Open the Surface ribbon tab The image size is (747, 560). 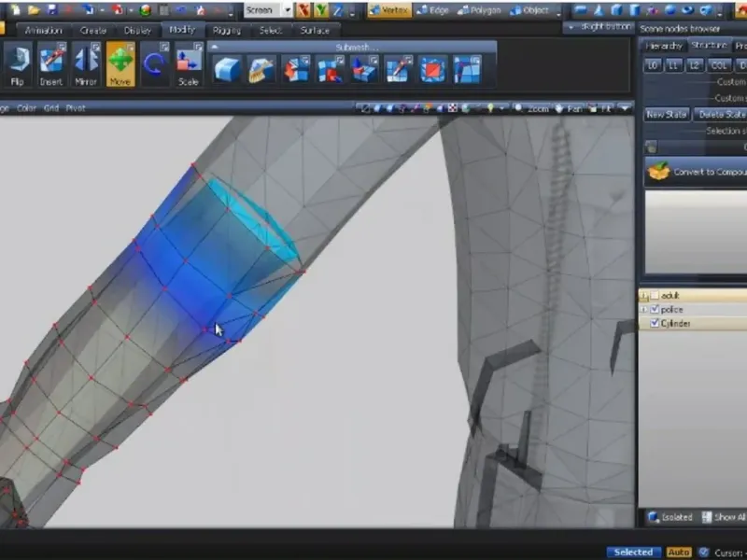(315, 30)
